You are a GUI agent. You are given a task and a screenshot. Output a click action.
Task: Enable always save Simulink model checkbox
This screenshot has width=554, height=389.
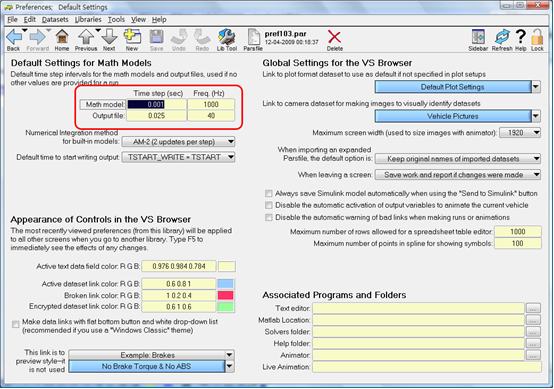click(269, 194)
